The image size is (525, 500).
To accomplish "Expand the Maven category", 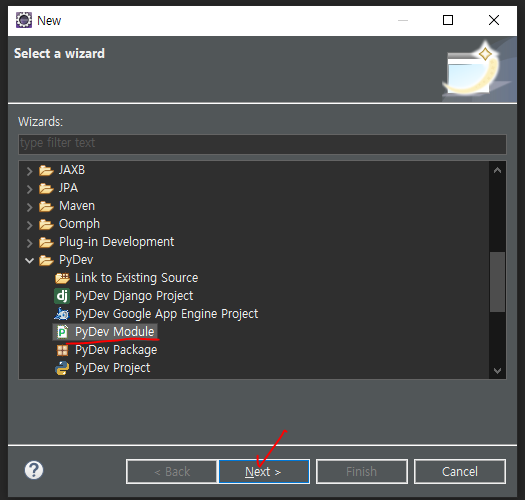I will click(29, 207).
